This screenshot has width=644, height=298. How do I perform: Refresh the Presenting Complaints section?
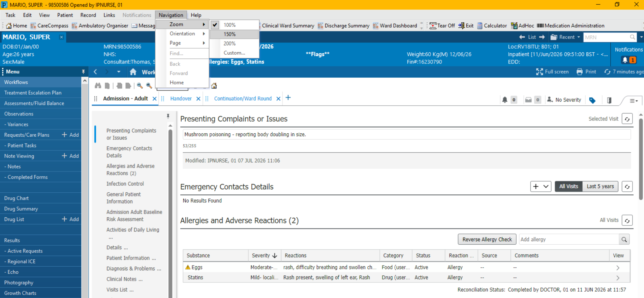coord(627,119)
